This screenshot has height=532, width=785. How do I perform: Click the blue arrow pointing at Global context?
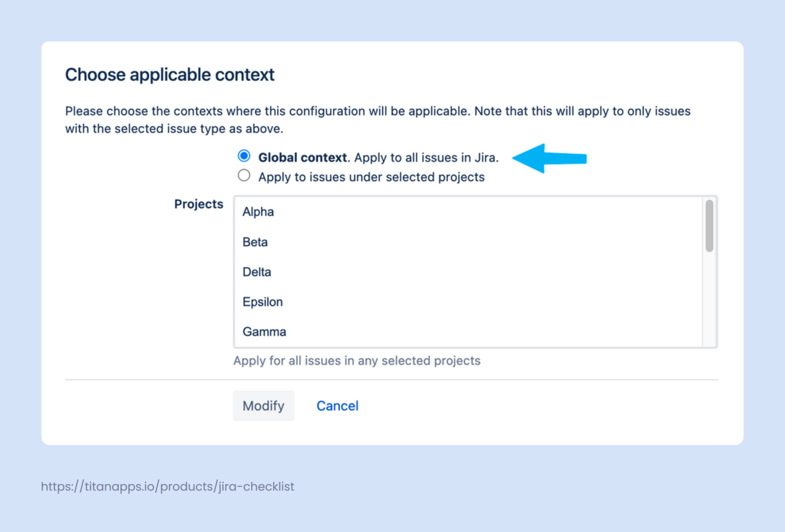coord(549,158)
